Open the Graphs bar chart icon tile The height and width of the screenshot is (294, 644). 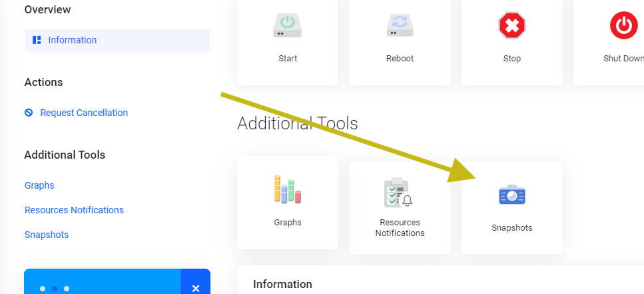pyautogui.click(x=288, y=189)
